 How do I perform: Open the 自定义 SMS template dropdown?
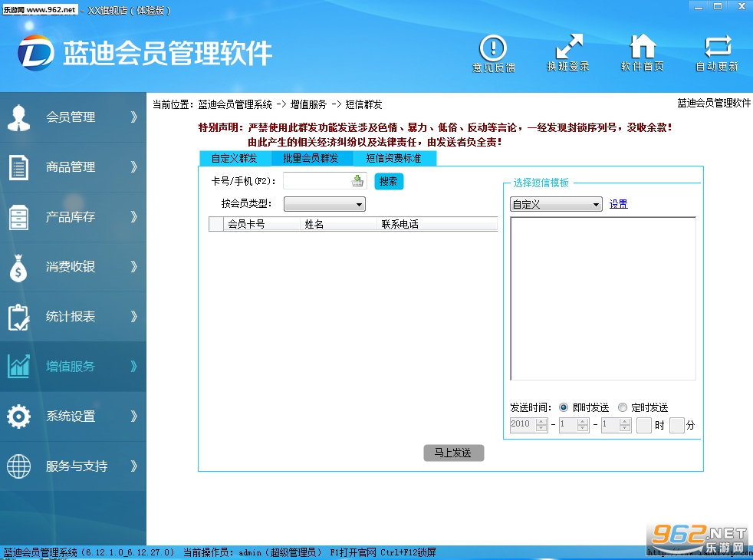(556, 204)
